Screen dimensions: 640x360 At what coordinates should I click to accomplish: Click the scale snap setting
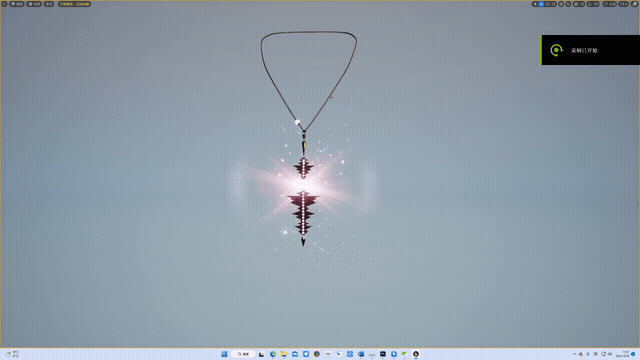(609, 4)
